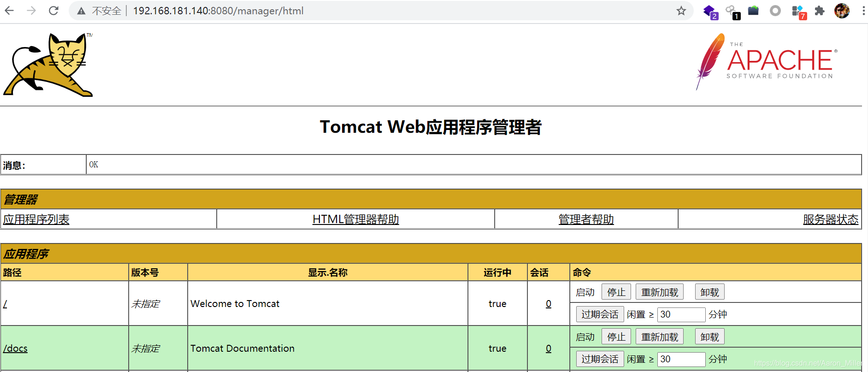Click 停止 button for /docs application
This screenshot has width=868, height=372.
pos(616,337)
